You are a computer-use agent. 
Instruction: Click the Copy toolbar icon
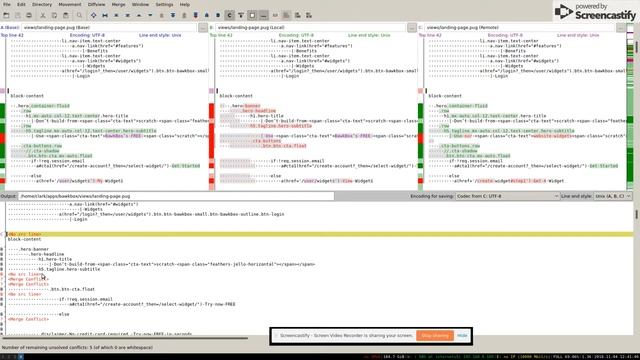54,16
